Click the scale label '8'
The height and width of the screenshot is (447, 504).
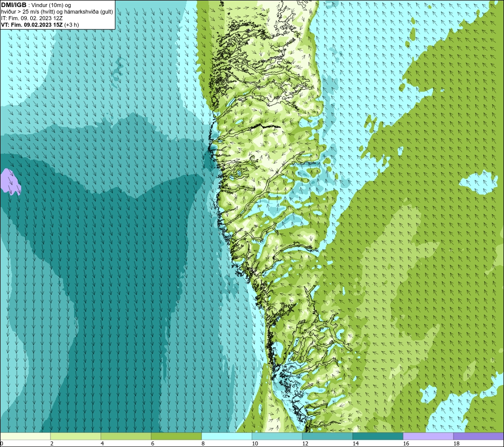coord(203,443)
